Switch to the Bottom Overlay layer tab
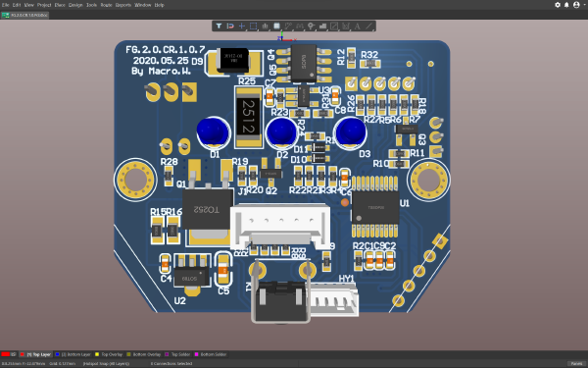Viewport: 588px width, 368px height. [x=144, y=354]
